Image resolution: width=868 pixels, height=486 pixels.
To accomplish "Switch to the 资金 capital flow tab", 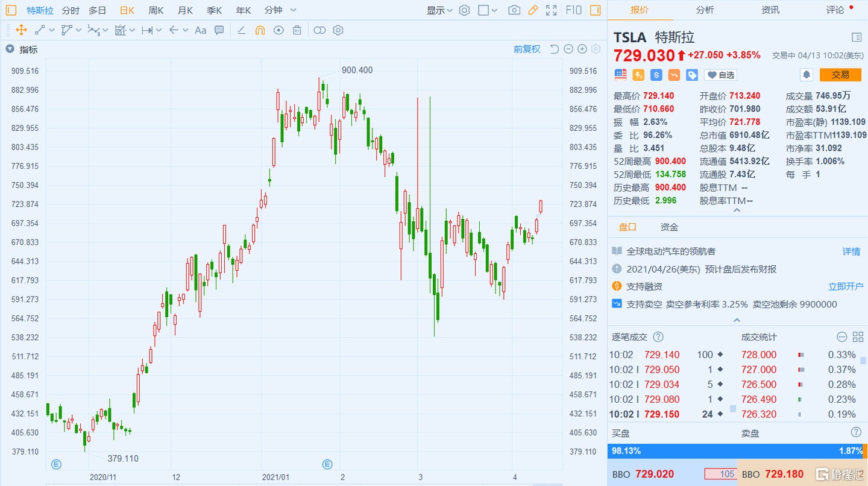I will point(670,227).
